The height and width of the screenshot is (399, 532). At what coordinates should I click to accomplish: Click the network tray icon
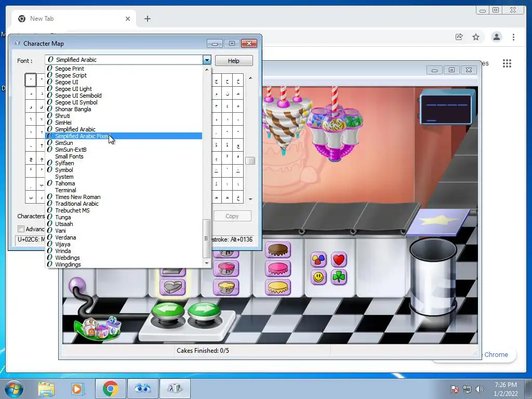coord(467,389)
